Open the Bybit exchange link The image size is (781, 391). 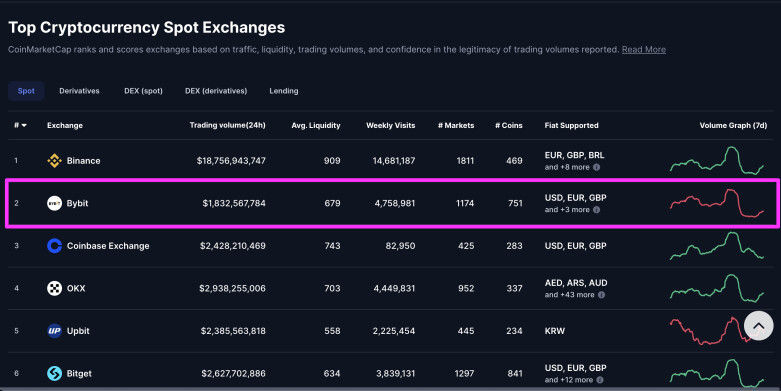[78, 203]
